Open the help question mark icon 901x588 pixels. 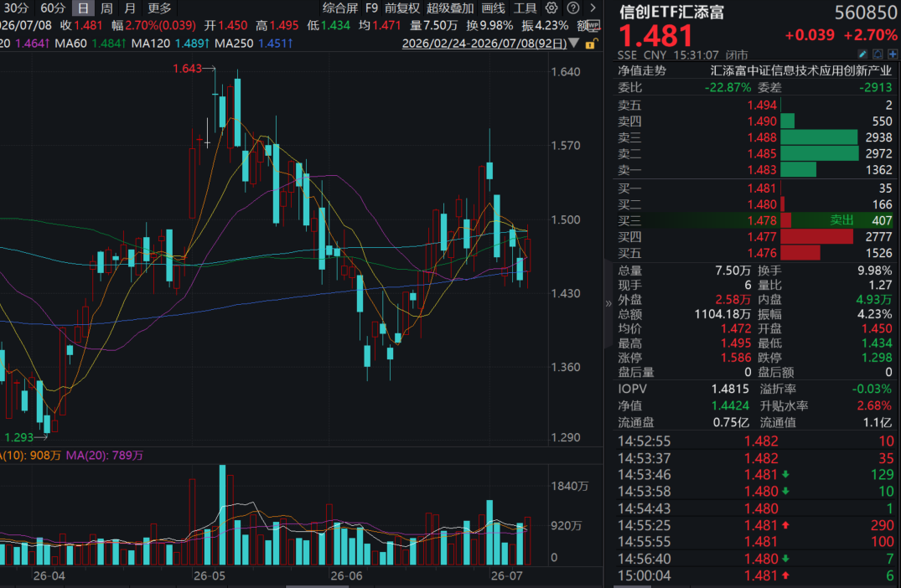point(573,8)
